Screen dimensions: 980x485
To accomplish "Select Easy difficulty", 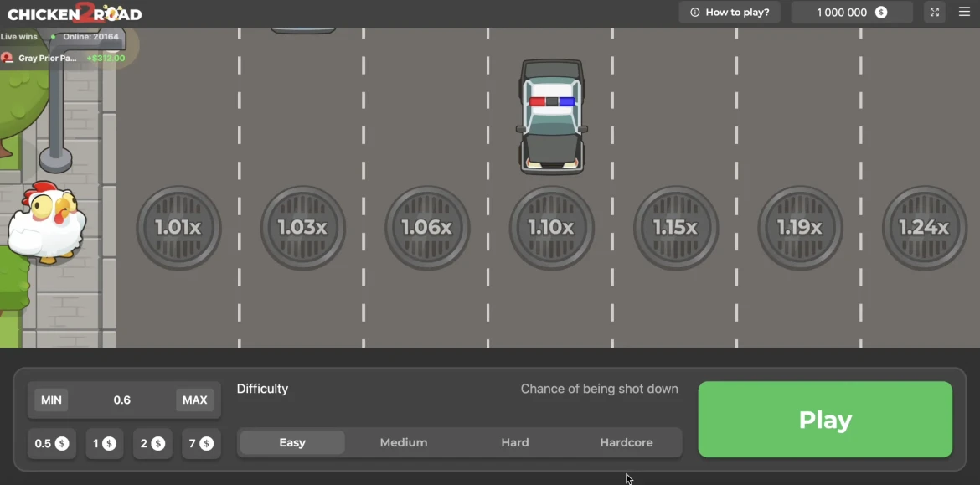I will click(x=292, y=442).
